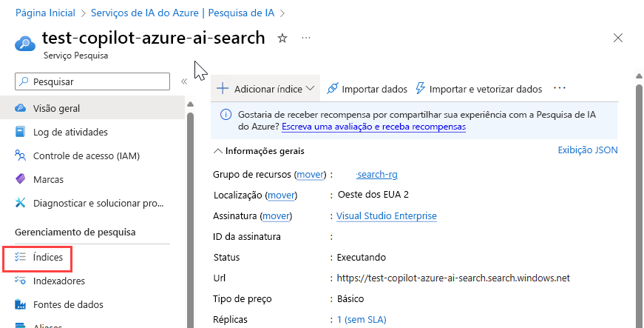
Task: Open the search-rg resource group link
Action: [x=377, y=174]
